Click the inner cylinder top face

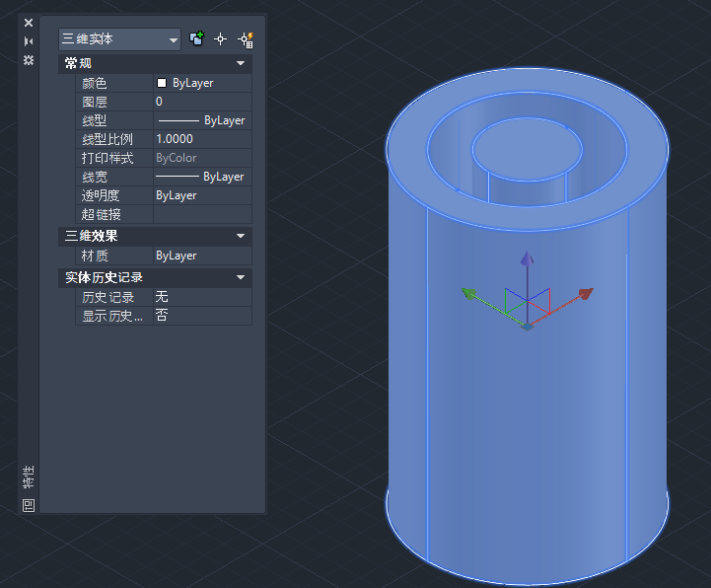click(527, 149)
